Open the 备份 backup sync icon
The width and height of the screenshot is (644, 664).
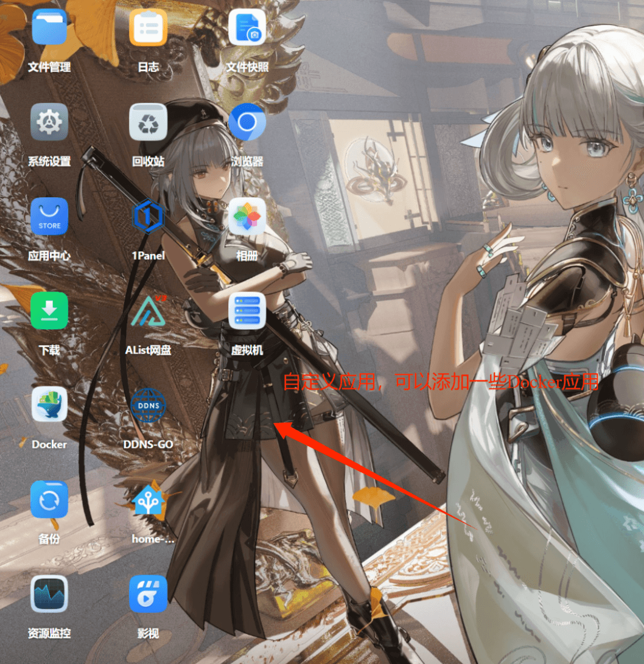tap(49, 500)
